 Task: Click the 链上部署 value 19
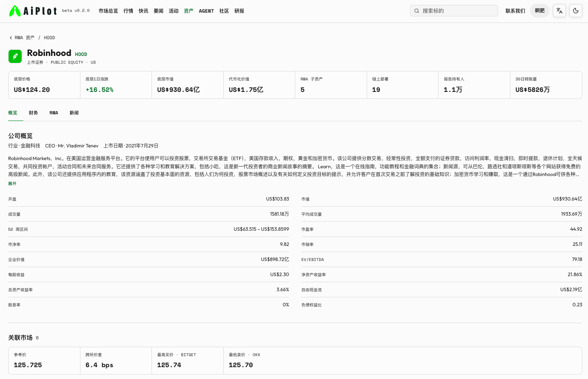[x=376, y=90]
